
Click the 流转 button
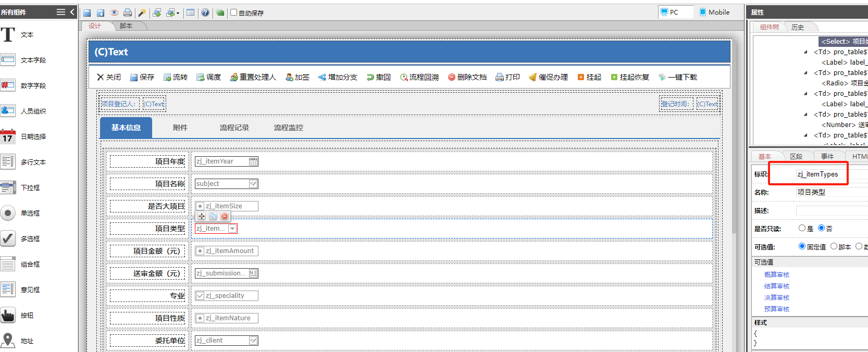click(x=176, y=77)
